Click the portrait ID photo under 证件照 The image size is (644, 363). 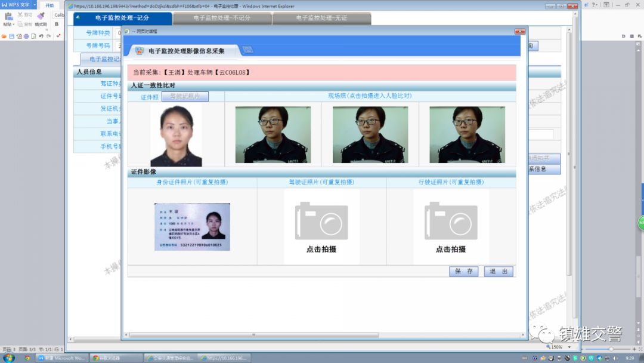click(x=176, y=136)
